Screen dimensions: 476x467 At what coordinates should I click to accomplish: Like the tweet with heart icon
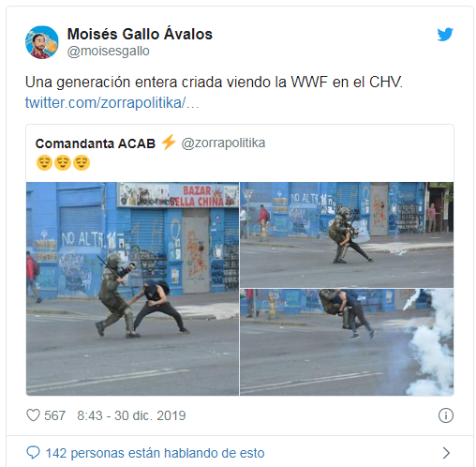coord(33,415)
